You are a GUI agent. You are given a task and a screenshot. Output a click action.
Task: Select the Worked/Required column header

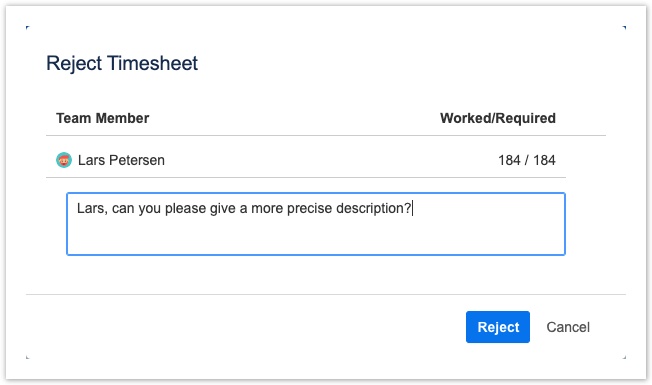click(498, 118)
